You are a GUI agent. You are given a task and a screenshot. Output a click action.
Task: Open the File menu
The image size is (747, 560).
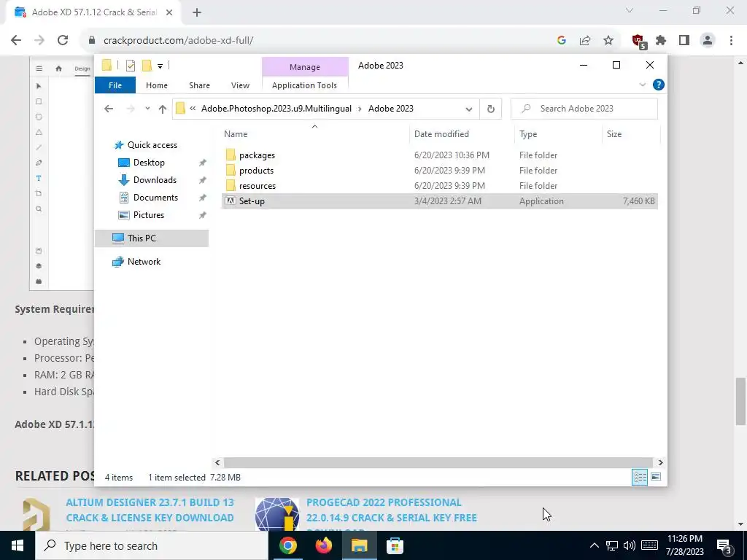click(x=115, y=85)
